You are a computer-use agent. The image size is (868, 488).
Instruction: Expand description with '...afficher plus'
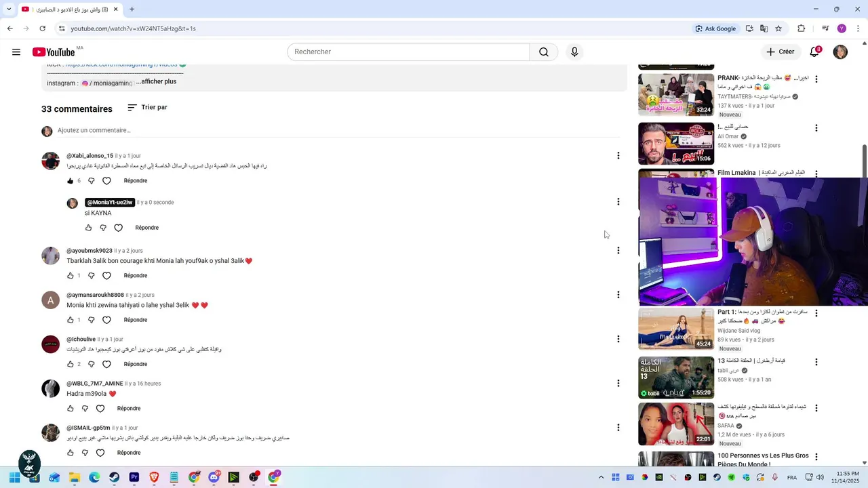(x=156, y=81)
